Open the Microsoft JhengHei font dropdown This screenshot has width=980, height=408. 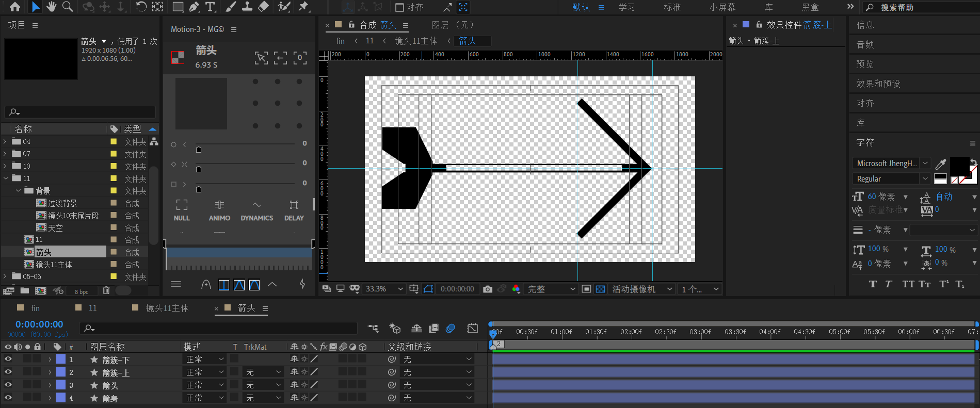pyautogui.click(x=891, y=163)
